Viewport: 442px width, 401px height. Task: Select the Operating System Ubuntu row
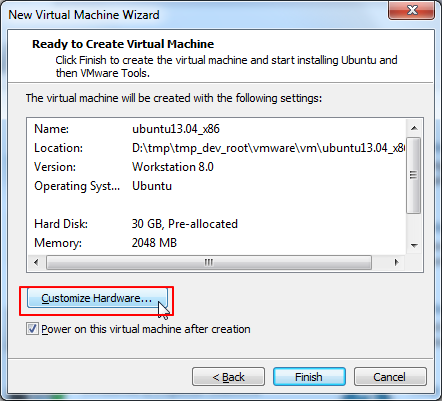[x=216, y=186]
